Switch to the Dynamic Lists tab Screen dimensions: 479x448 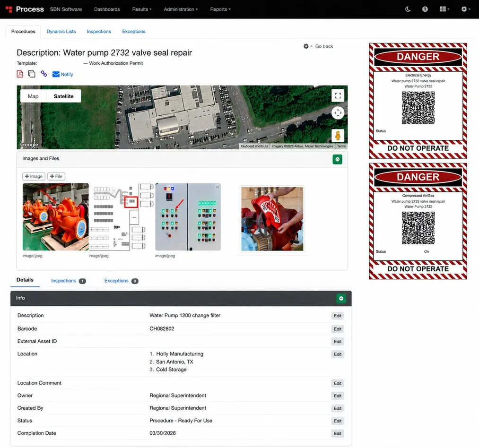[x=61, y=32]
